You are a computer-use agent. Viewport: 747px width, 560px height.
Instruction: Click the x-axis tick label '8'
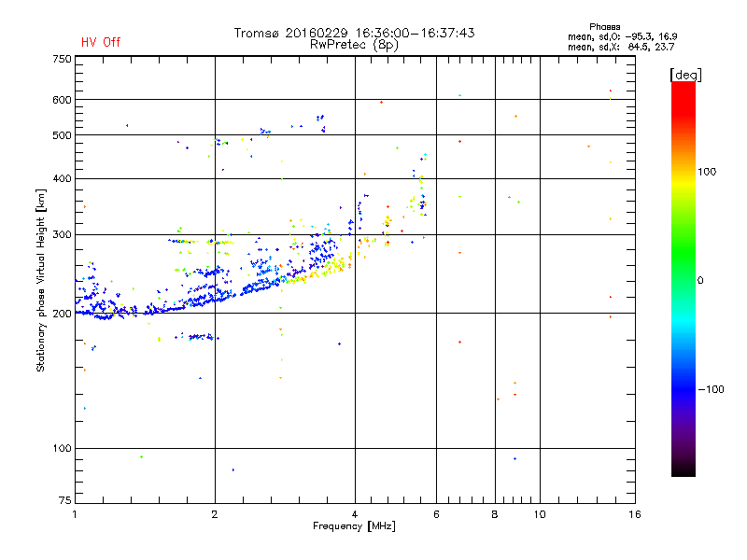tap(495, 514)
